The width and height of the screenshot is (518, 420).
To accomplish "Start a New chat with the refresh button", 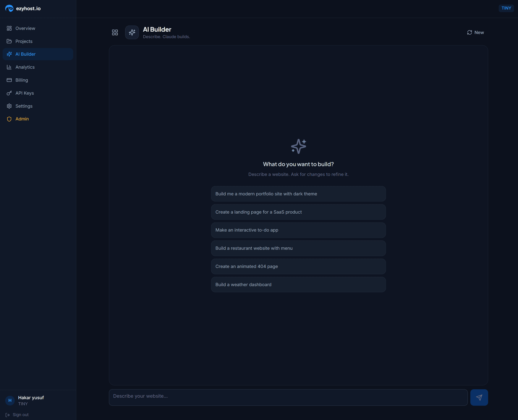I will tap(475, 32).
